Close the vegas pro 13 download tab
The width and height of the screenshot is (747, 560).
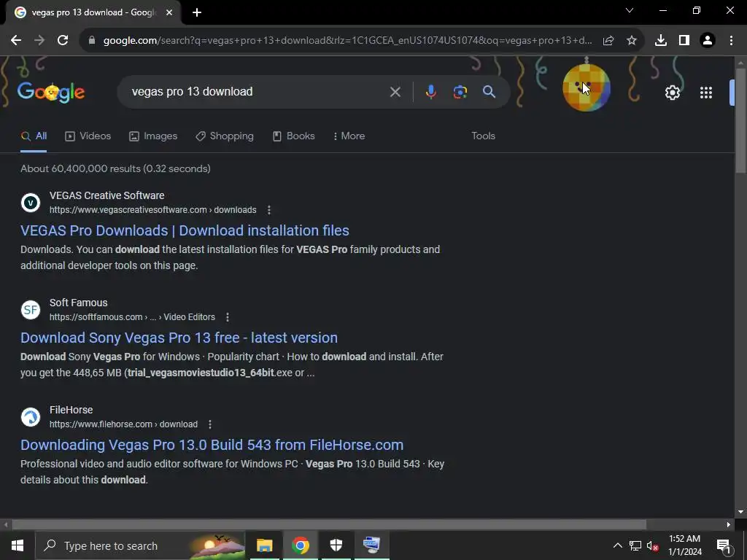point(169,13)
